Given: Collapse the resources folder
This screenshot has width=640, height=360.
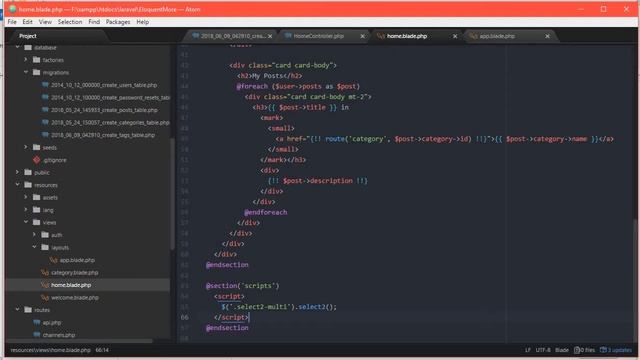Looking at the screenshot, I should point(18,185).
